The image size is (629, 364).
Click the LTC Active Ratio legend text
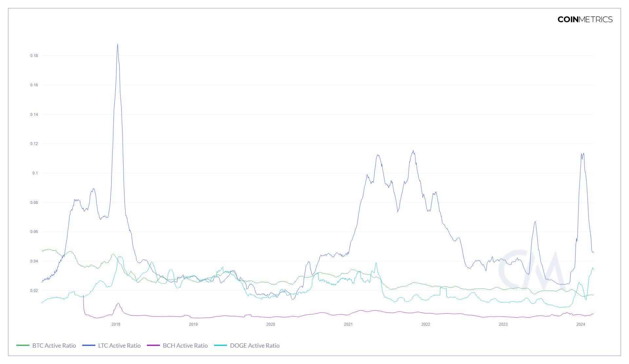[x=120, y=346]
